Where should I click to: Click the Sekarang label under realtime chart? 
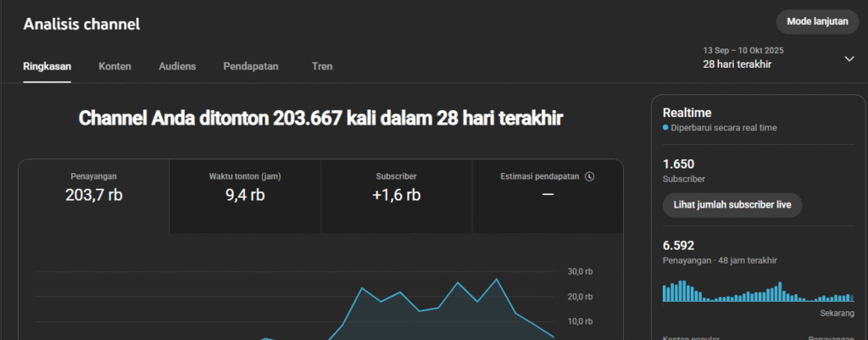click(x=837, y=313)
